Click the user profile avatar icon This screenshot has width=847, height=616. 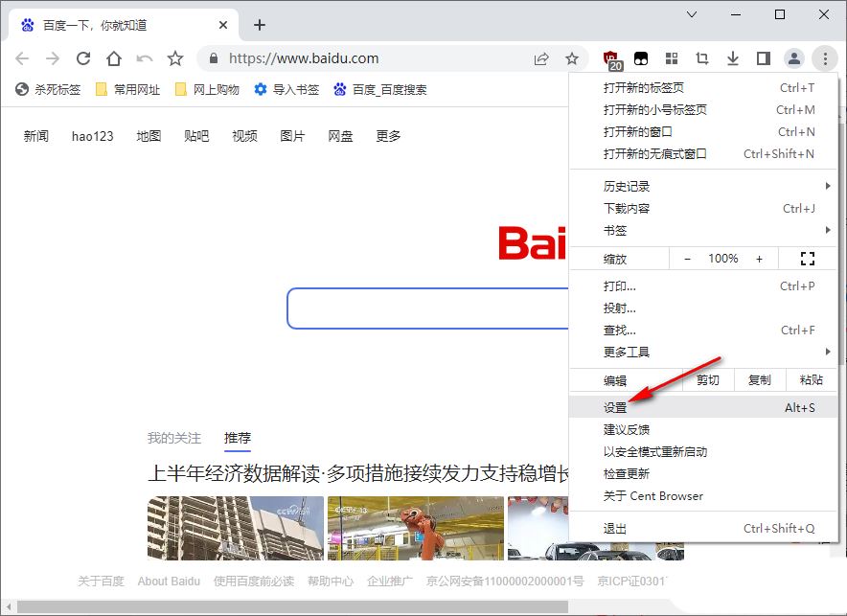[793, 58]
